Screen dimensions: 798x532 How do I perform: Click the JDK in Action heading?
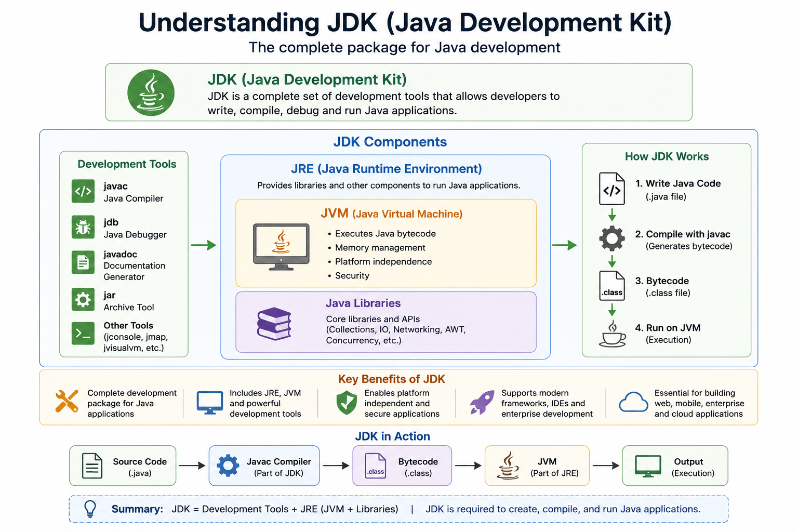392,436
